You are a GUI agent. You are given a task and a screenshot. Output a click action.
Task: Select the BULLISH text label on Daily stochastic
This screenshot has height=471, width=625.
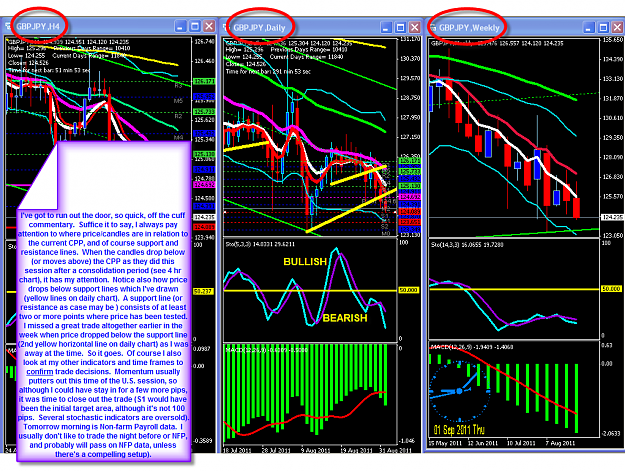[x=305, y=262]
